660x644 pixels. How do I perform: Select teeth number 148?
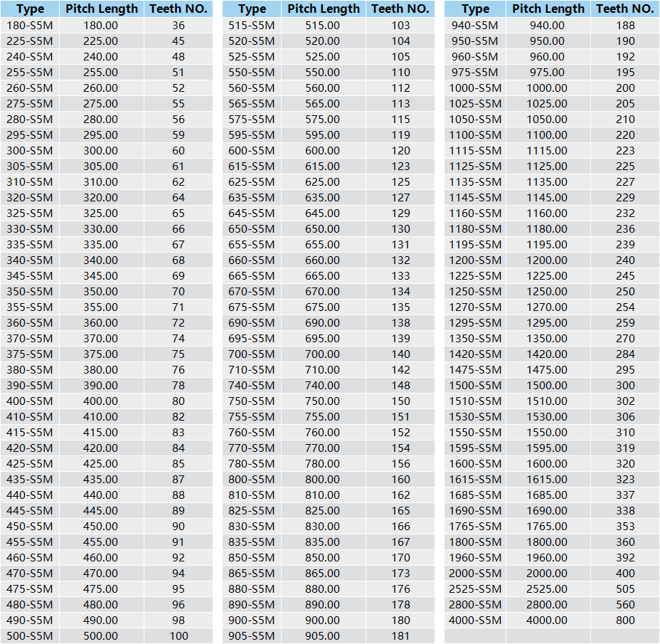[x=400, y=386]
